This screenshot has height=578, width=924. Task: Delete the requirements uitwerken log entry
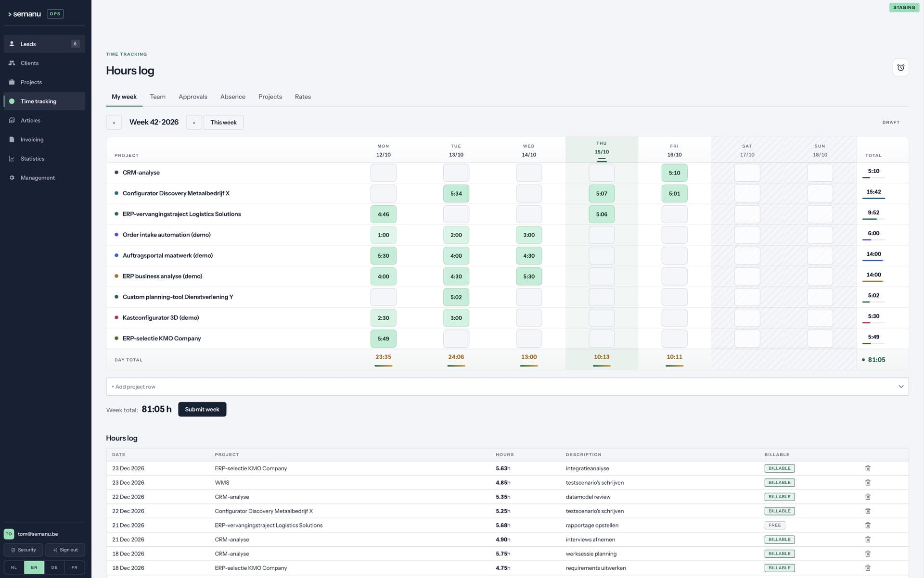coord(868,568)
